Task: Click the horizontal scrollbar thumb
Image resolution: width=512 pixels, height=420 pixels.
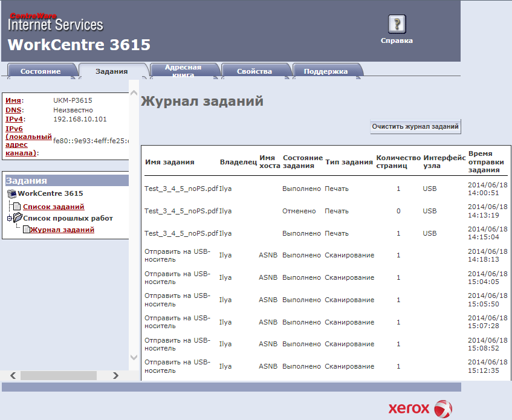Action: [59, 376]
